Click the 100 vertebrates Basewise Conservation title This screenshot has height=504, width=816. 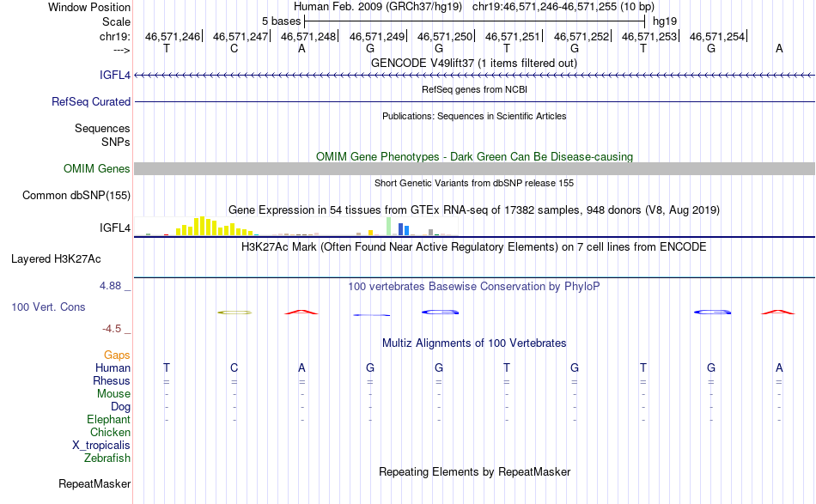(x=473, y=286)
